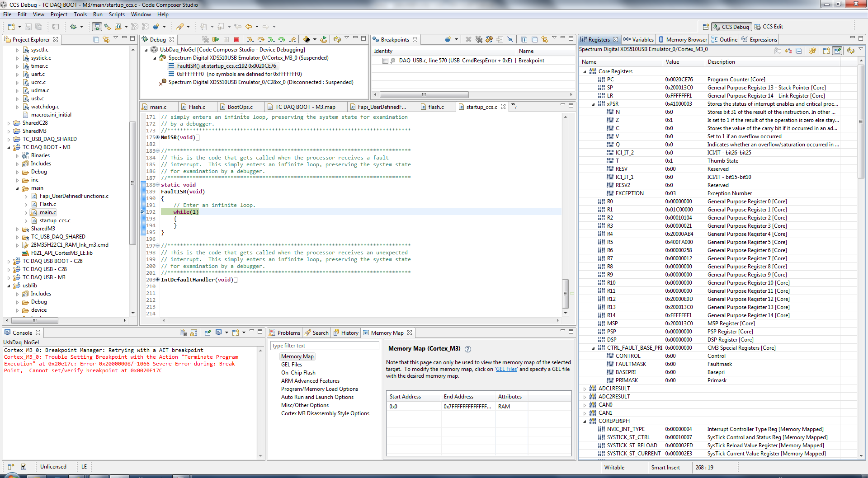Click the type filter text field
Viewport: 868px width, 478px height.
[325, 346]
